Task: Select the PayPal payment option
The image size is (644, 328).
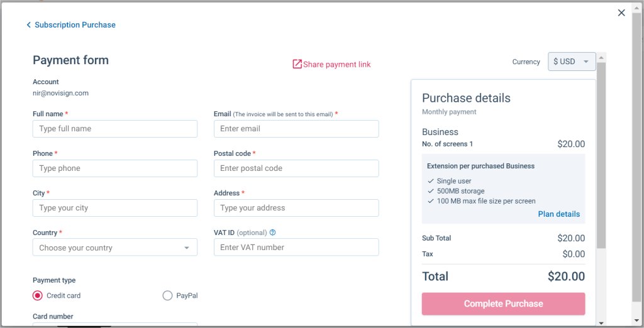Action: pyautogui.click(x=167, y=295)
